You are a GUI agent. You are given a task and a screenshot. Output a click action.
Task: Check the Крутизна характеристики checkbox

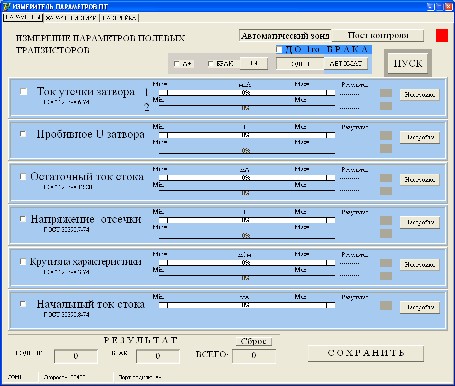pyautogui.click(x=23, y=262)
